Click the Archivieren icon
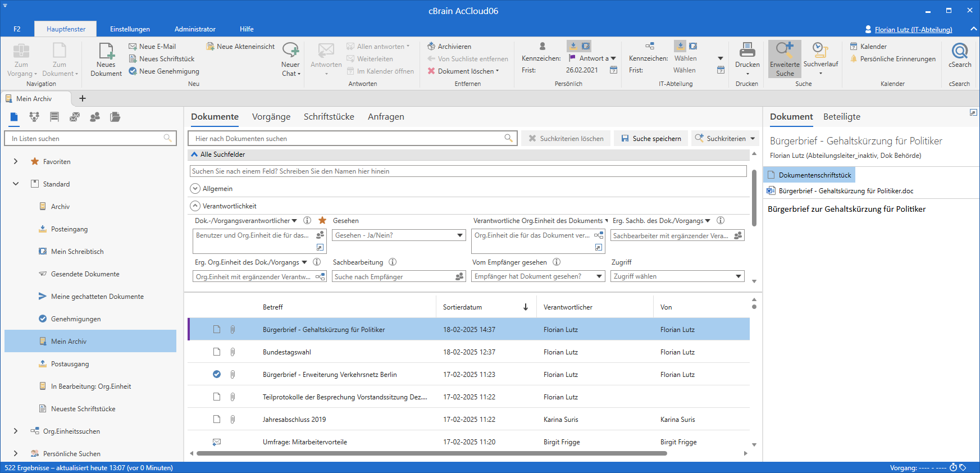This screenshot has width=980, height=473. [x=431, y=46]
